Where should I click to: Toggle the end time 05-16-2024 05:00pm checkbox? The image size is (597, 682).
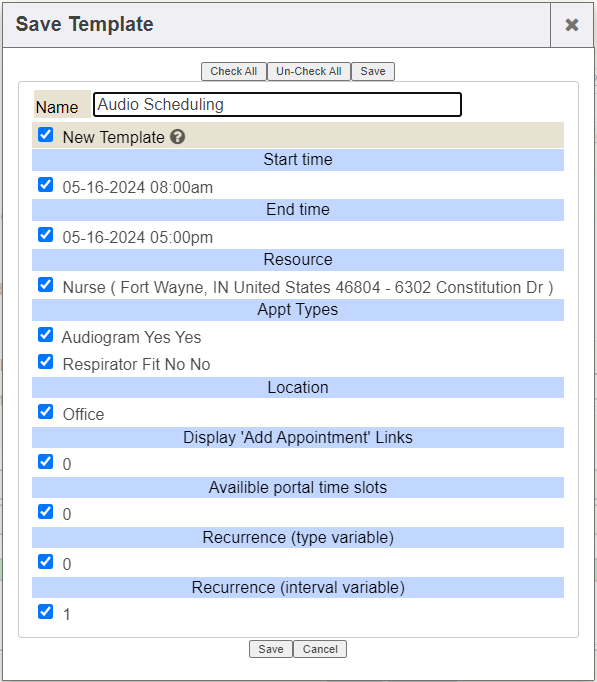(x=46, y=235)
